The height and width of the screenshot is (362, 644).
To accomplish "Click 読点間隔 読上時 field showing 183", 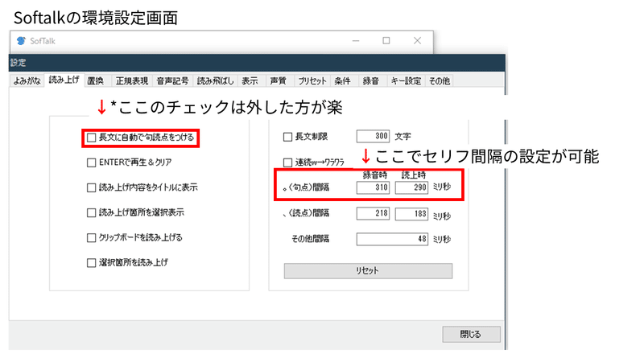I will click(x=411, y=213).
